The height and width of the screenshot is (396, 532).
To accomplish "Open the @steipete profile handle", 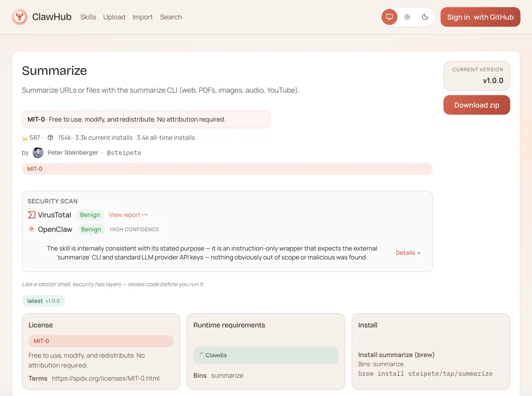I will coord(124,152).
